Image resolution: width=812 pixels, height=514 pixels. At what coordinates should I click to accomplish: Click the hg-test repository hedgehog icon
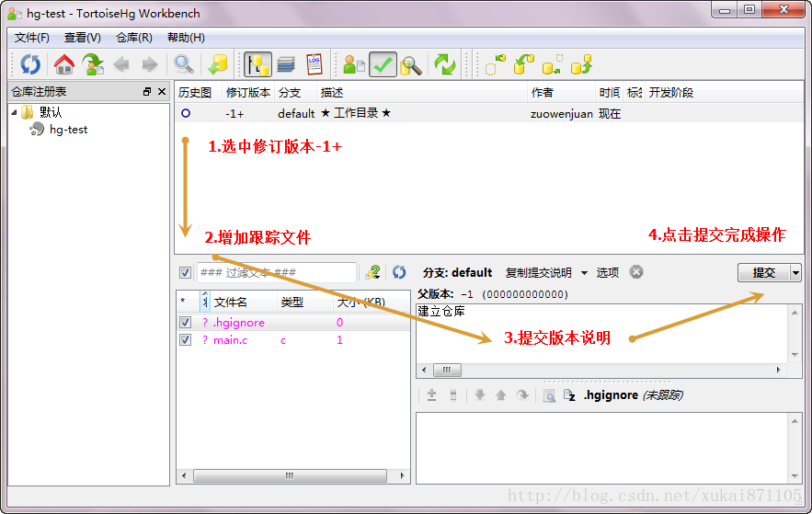coord(37,130)
